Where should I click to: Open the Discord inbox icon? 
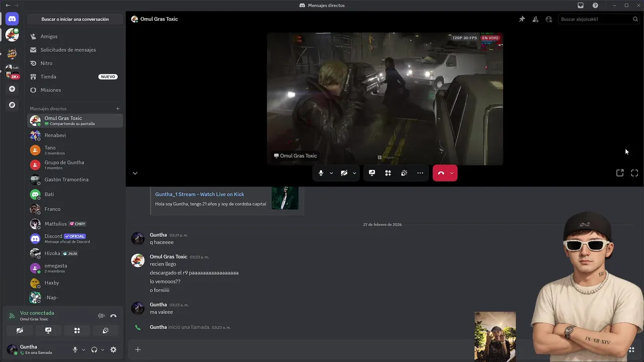(581, 6)
